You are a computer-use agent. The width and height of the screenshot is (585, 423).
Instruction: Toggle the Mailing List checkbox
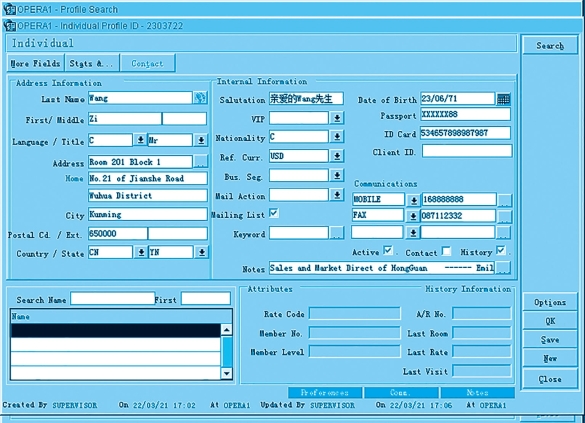pos(274,213)
